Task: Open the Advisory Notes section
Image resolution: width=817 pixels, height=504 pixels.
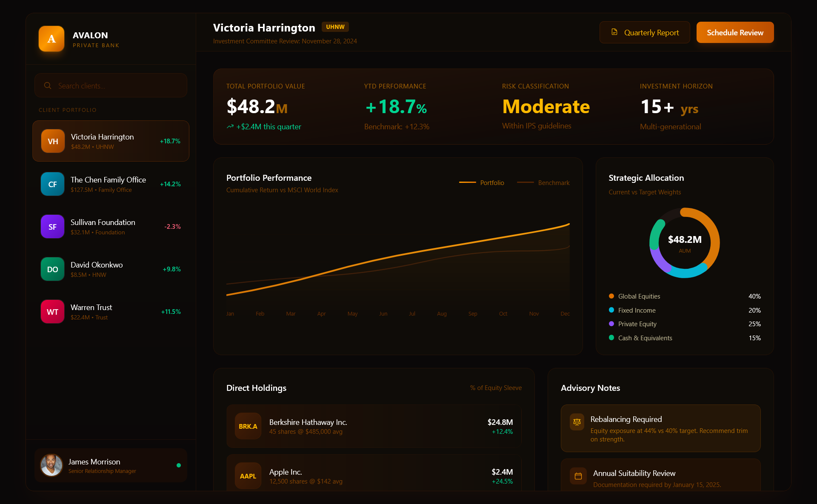Action: point(590,388)
